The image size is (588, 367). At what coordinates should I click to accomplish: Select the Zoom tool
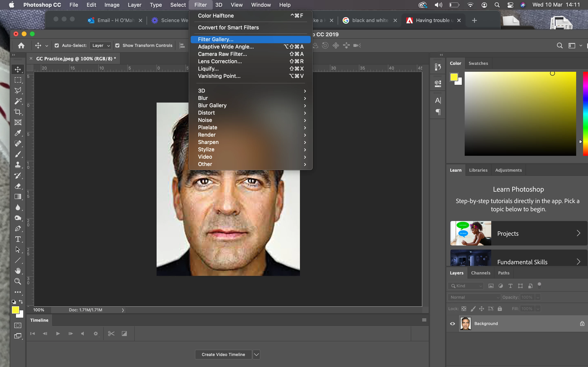click(x=18, y=281)
